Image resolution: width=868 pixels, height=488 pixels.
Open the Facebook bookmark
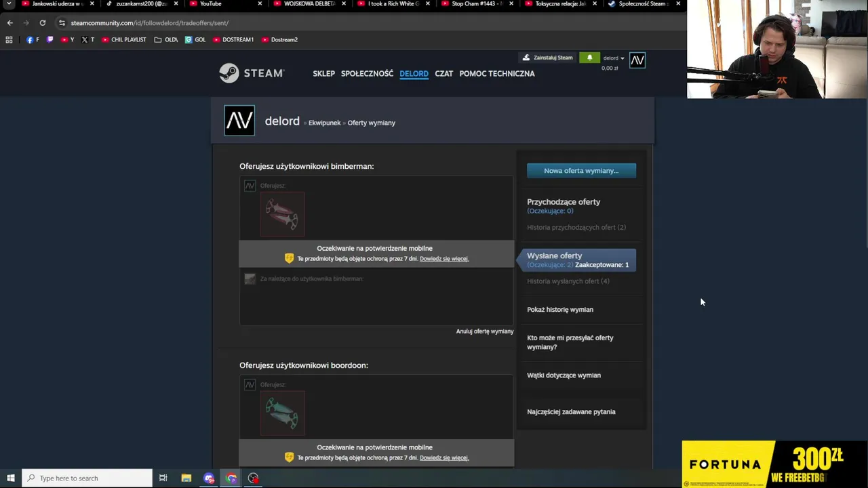click(x=33, y=40)
